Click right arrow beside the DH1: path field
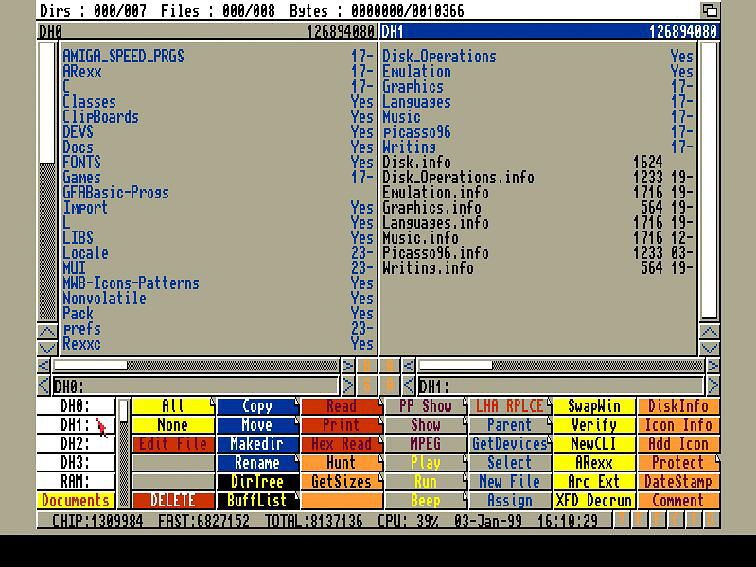Screen dimensions: 756x567 tap(712, 386)
